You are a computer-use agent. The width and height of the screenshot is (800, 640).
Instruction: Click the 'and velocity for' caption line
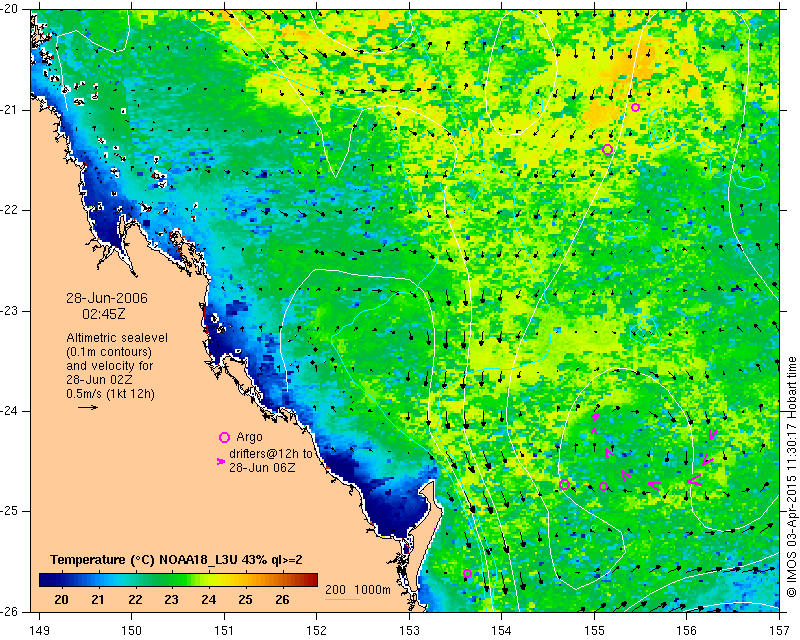pos(110,366)
